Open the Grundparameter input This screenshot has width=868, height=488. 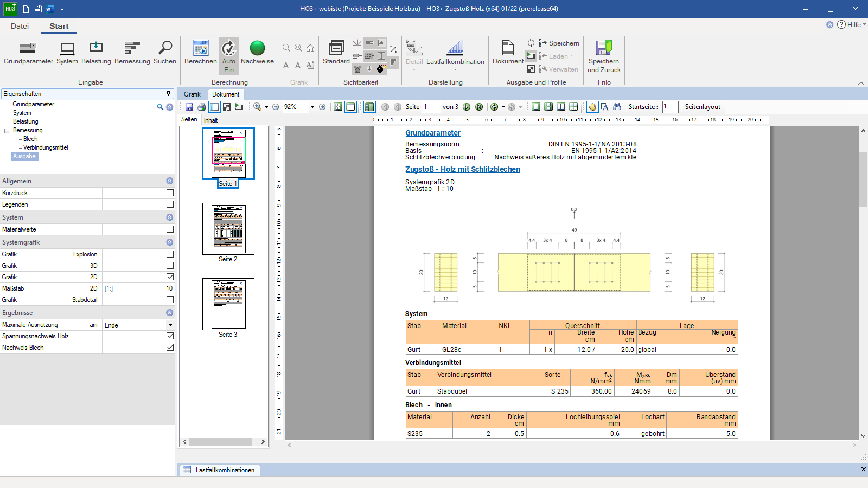[x=28, y=53]
